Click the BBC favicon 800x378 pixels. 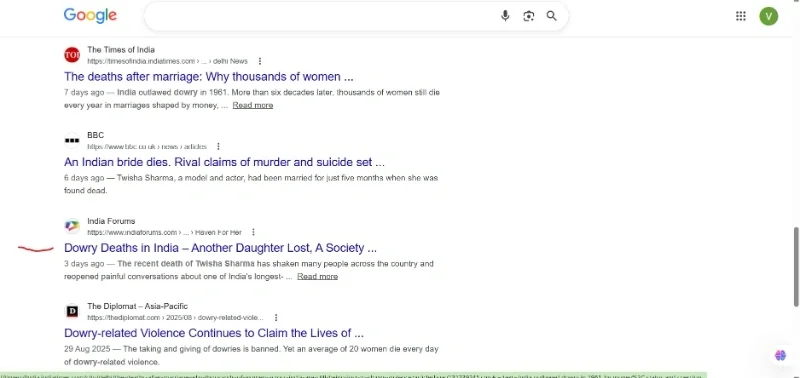pos(72,140)
